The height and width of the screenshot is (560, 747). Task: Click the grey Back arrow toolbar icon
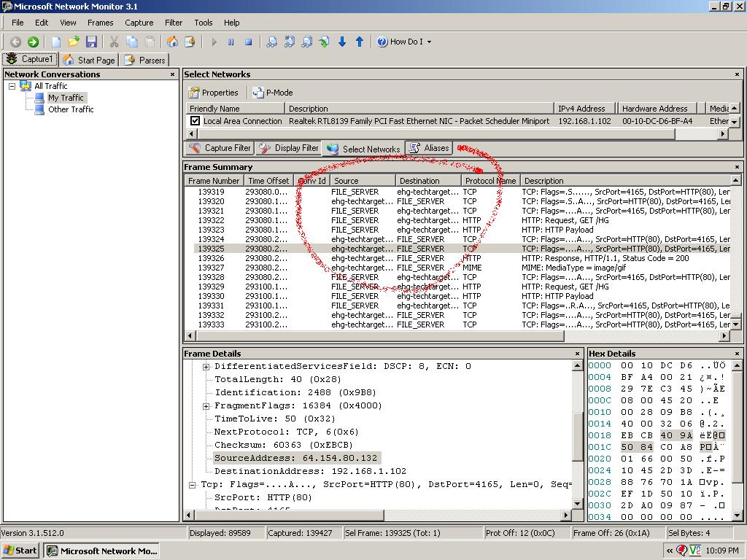tap(15, 42)
